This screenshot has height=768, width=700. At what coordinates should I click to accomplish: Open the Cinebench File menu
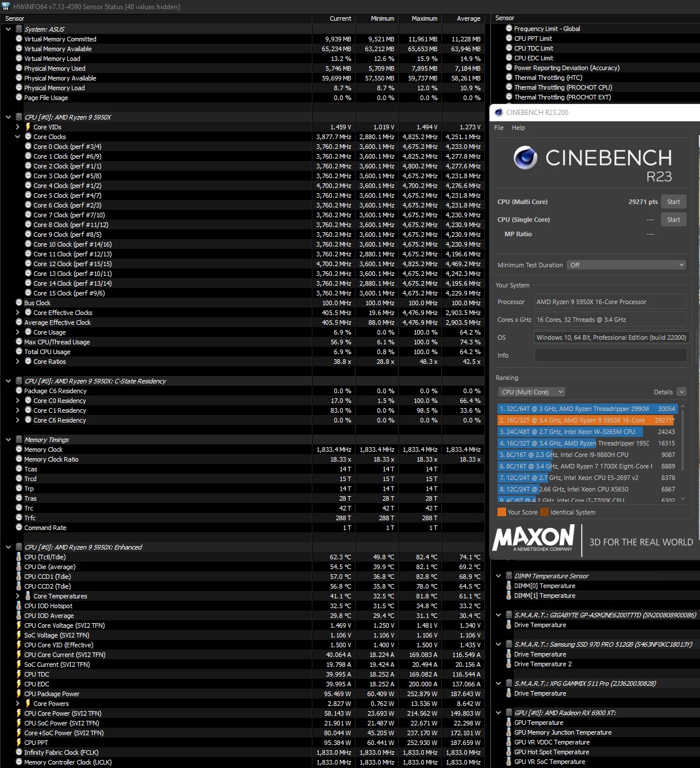pos(499,128)
